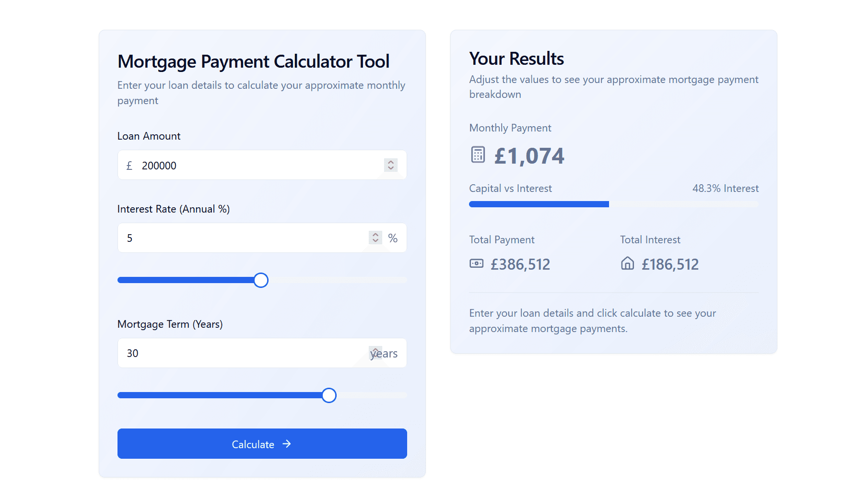Decrement the interest rate using the down arrow
The height and width of the screenshot is (500, 868).
[x=375, y=241]
